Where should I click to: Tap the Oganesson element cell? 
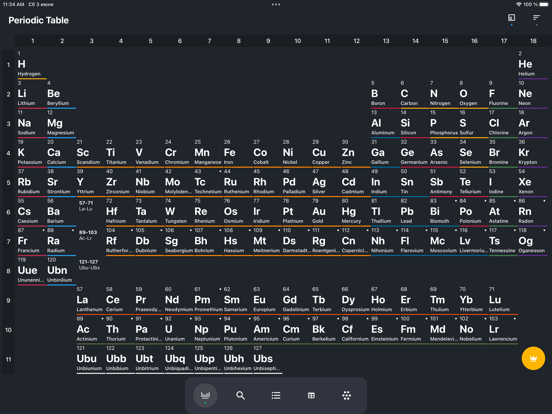pyautogui.click(x=533, y=242)
